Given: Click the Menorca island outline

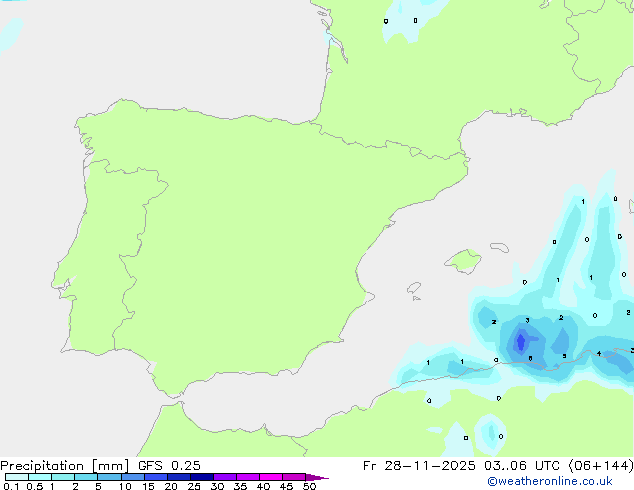Looking at the screenshot, I should coord(499,247).
